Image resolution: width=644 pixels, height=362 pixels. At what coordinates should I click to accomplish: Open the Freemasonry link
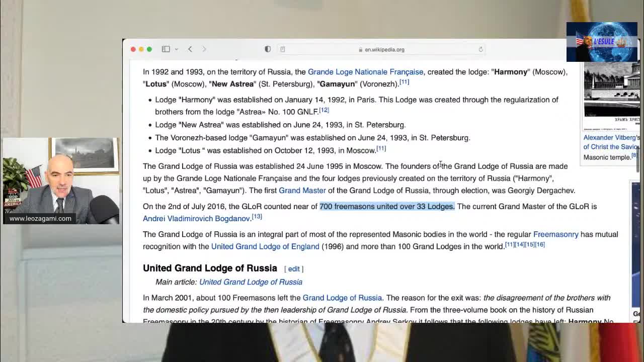pyautogui.click(x=555, y=234)
